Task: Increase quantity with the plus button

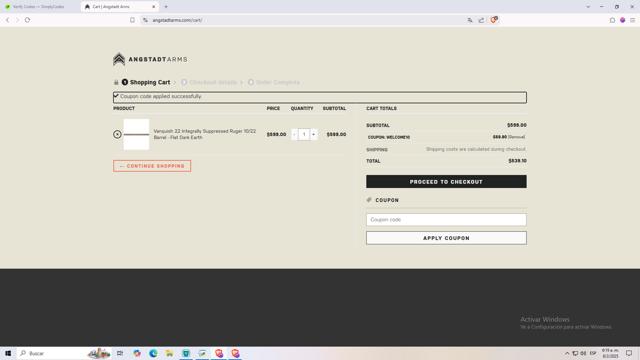Action: click(313, 134)
